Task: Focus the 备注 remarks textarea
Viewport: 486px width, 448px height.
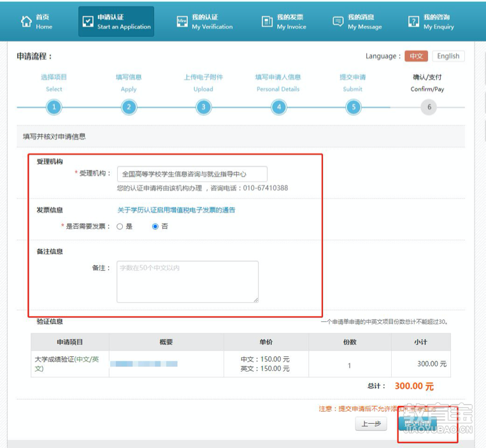Action: tap(187, 282)
